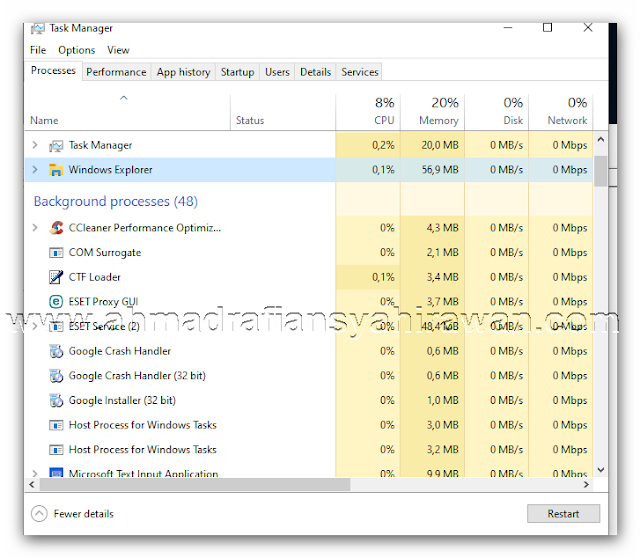Switch to the Users tab

click(277, 72)
